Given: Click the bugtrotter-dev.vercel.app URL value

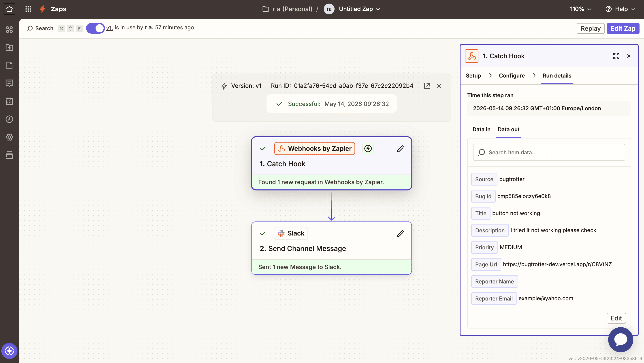Looking at the screenshot, I should point(557,264).
